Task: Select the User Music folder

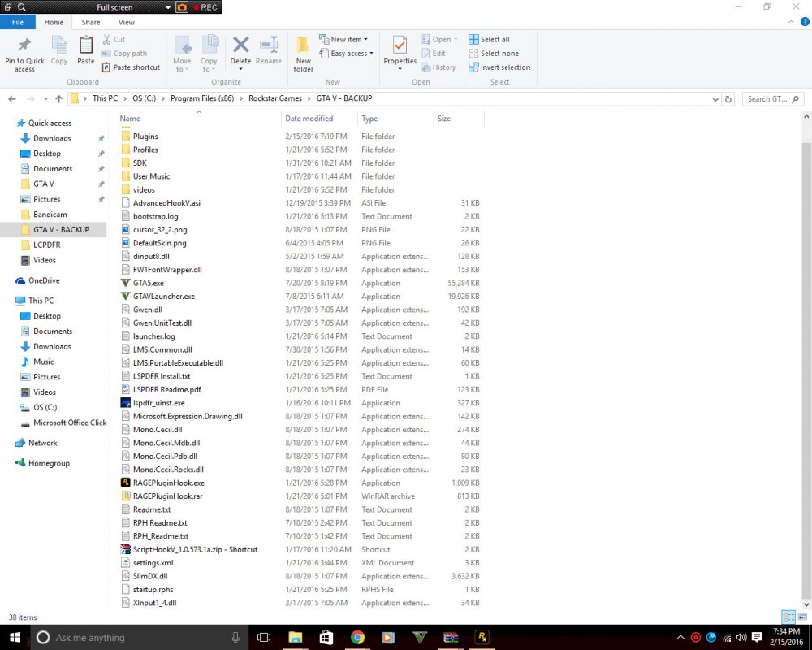Action: click(151, 176)
